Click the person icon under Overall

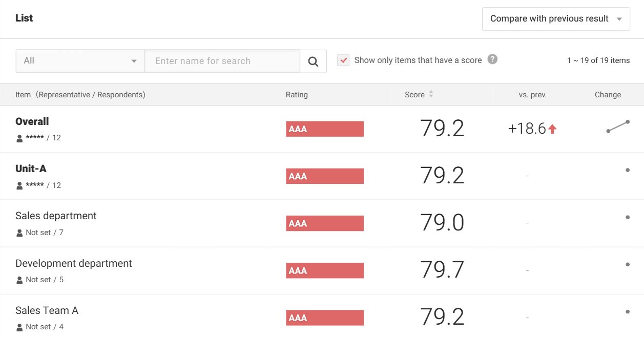[x=19, y=138]
